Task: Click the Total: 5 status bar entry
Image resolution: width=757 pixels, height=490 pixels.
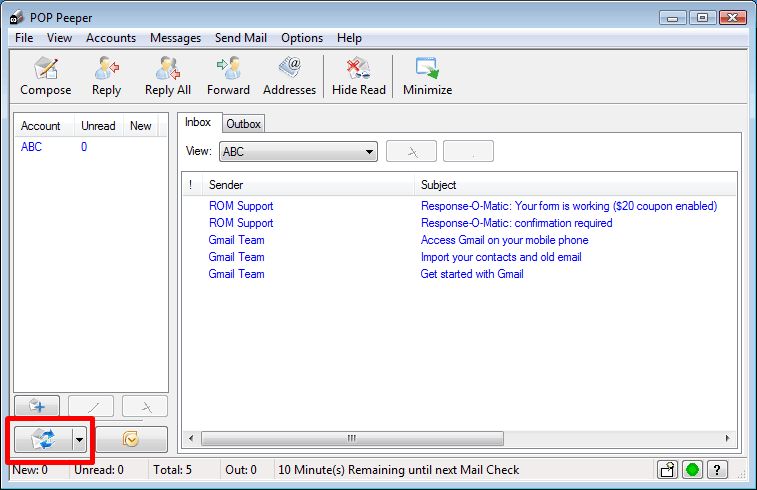Action: (172, 470)
